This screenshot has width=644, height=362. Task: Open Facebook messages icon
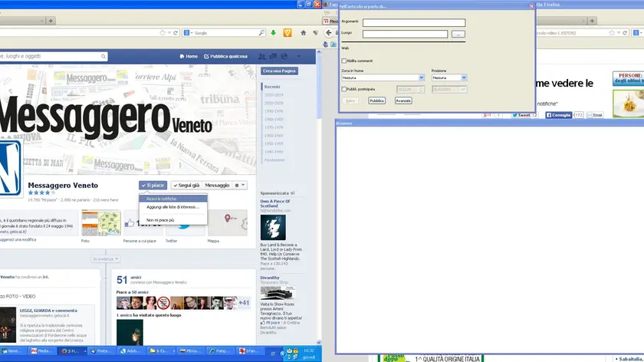[x=273, y=56]
